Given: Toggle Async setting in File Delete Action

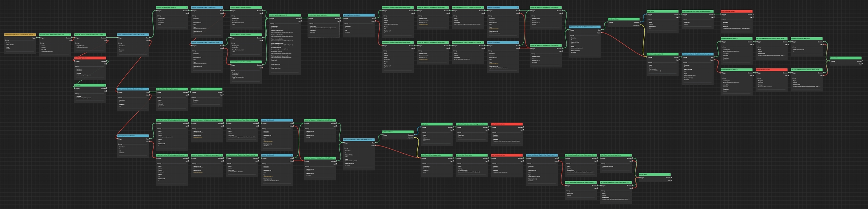Looking at the screenshot, I should click(43, 47).
